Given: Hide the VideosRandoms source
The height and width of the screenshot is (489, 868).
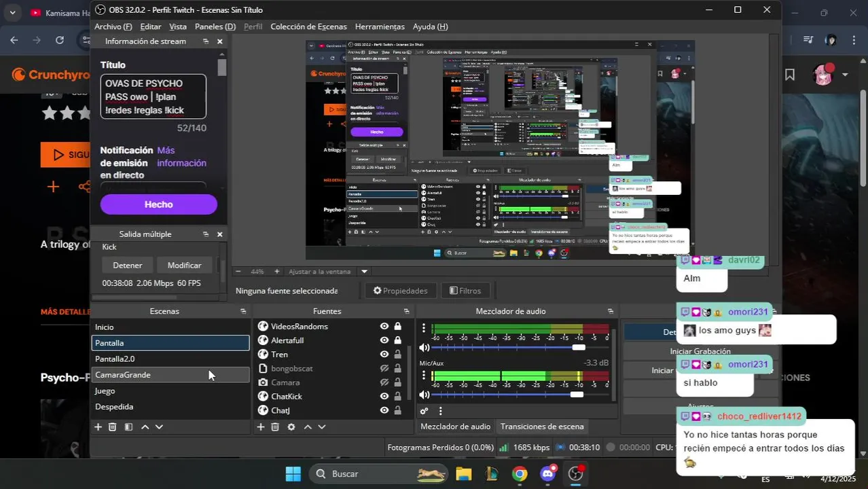Looking at the screenshot, I should [384, 326].
